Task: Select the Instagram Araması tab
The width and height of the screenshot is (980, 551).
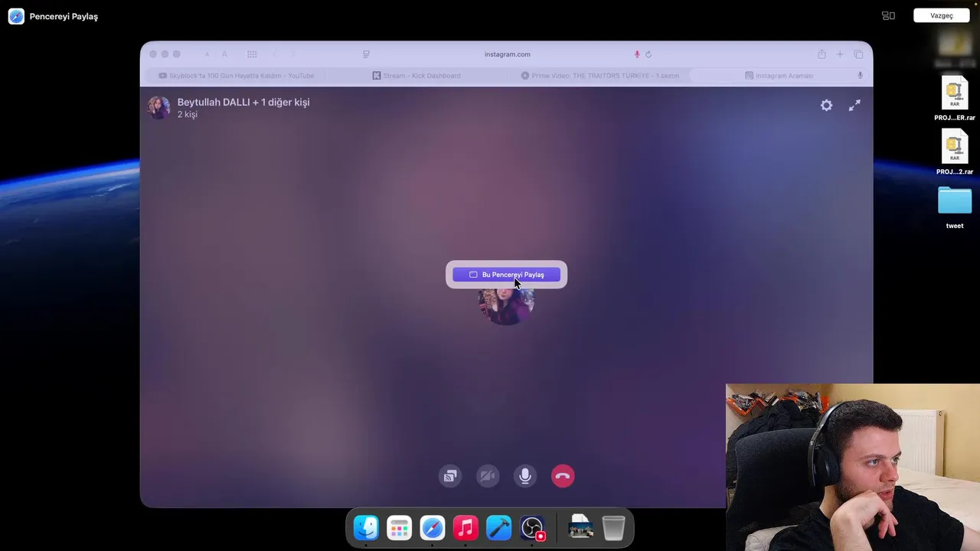Action: click(779, 76)
